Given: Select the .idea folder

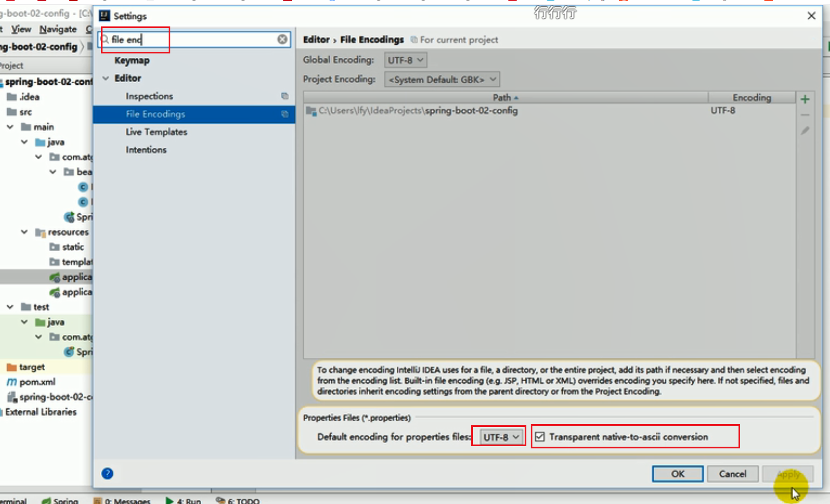Looking at the screenshot, I should pyautogui.click(x=23, y=97).
